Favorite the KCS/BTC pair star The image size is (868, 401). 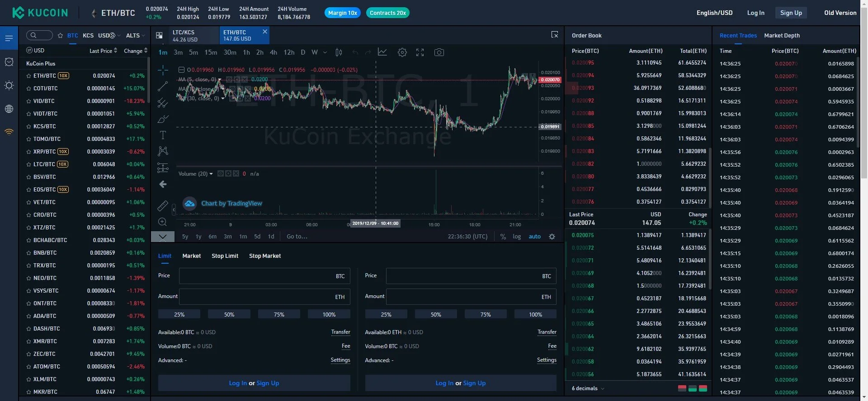click(29, 126)
